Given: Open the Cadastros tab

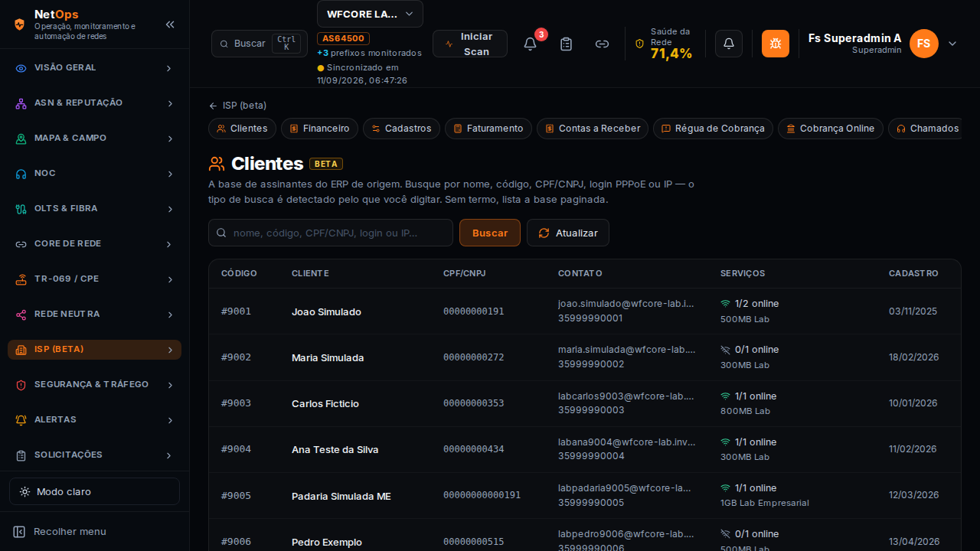Looking at the screenshot, I should (x=401, y=129).
